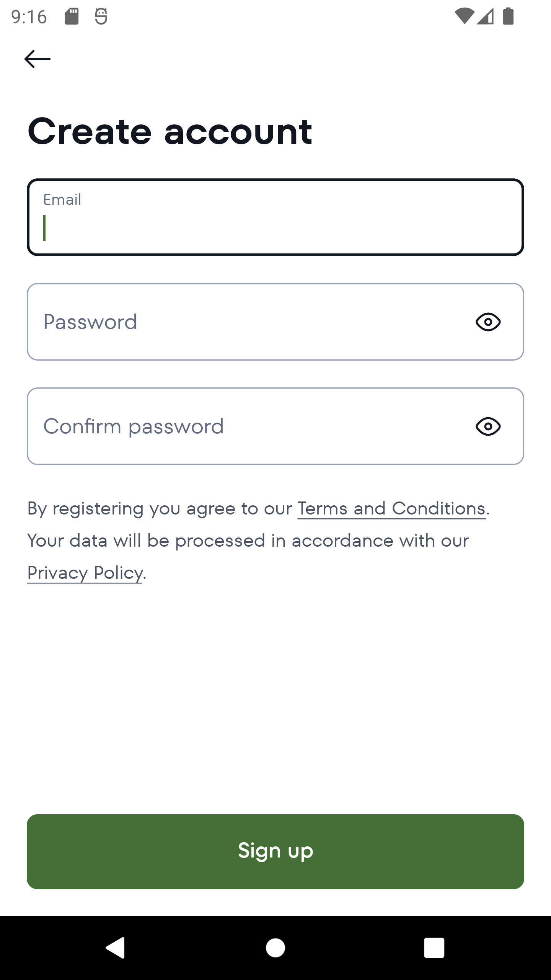Show password in the Password field
The width and height of the screenshot is (551, 980).
pyautogui.click(x=488, y=322)
